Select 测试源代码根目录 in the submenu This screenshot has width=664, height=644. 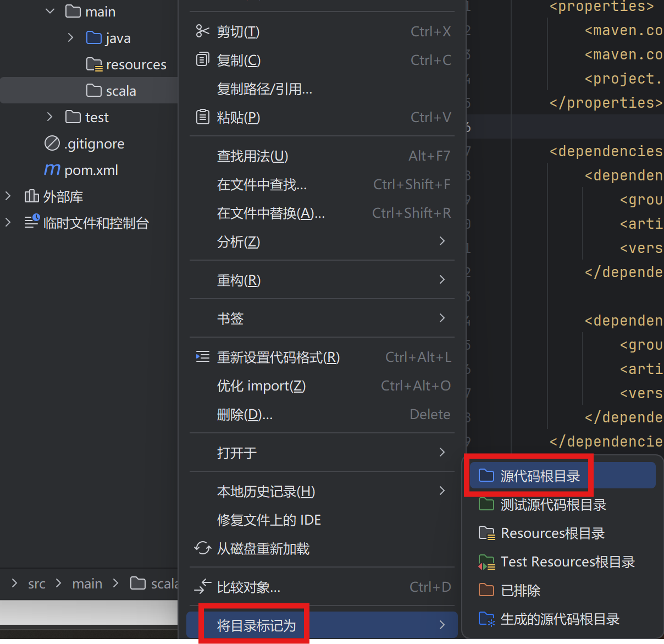(563, 504)
